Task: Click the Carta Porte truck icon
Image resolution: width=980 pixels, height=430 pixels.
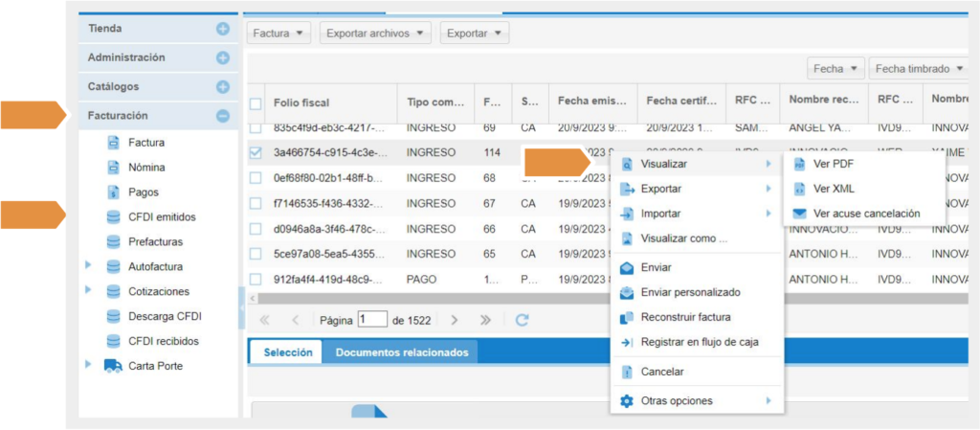Action: coord(112,366)
